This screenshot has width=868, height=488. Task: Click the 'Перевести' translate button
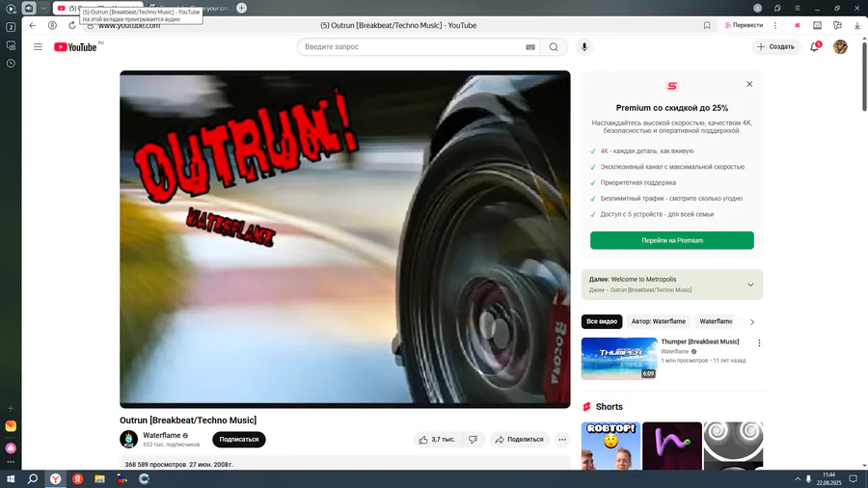point(744,25)
